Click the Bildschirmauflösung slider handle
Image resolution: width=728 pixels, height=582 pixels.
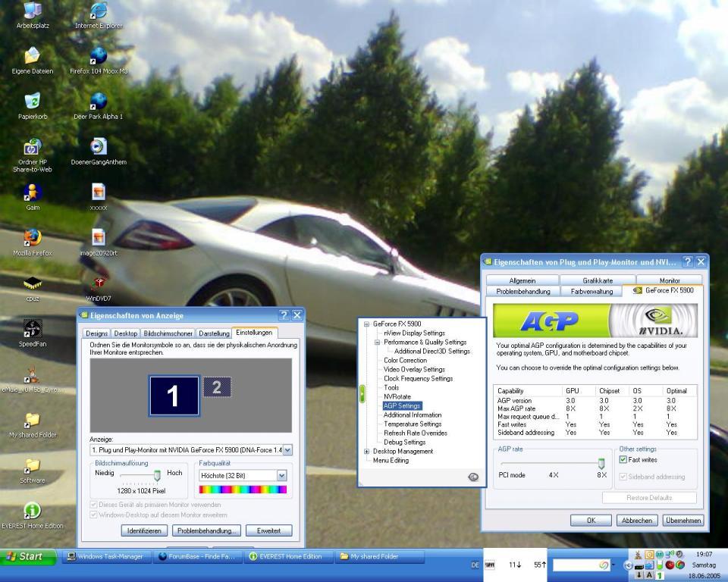click(157, 475)
